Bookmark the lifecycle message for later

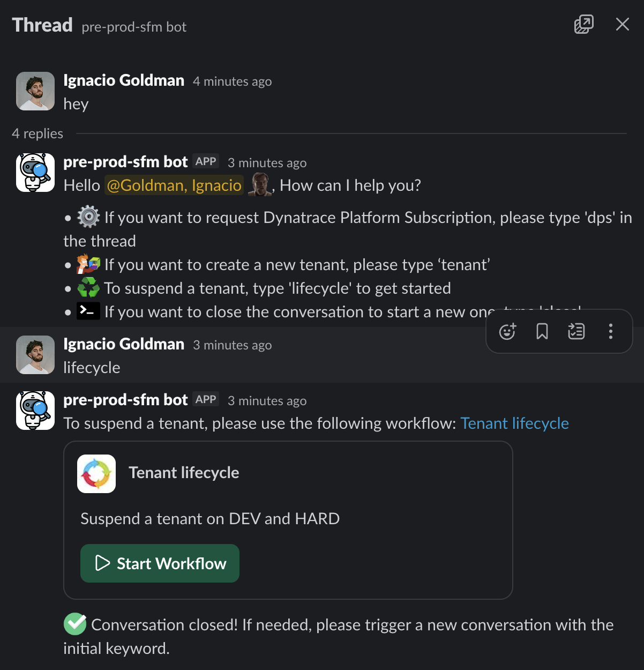point(542,332)
